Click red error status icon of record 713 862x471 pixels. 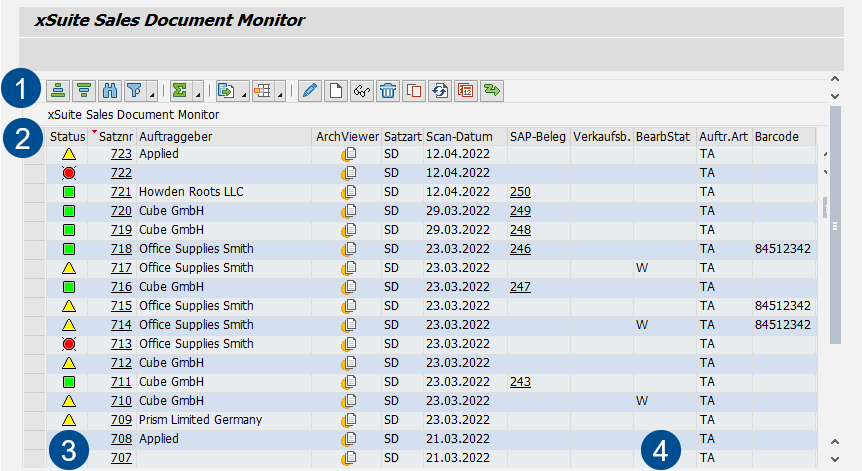[x=69, y=344]
